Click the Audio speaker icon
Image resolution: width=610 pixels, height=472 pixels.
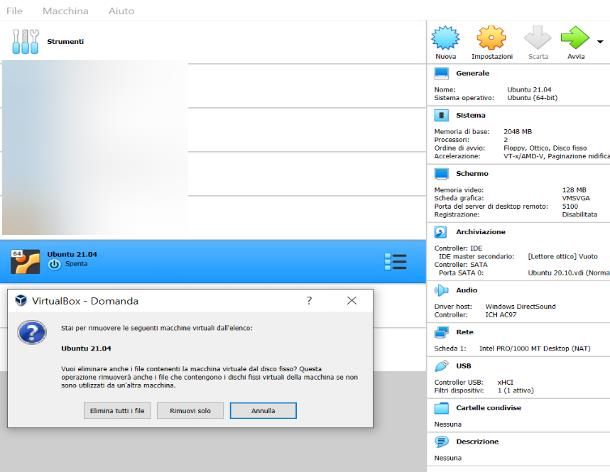[441, 290]
